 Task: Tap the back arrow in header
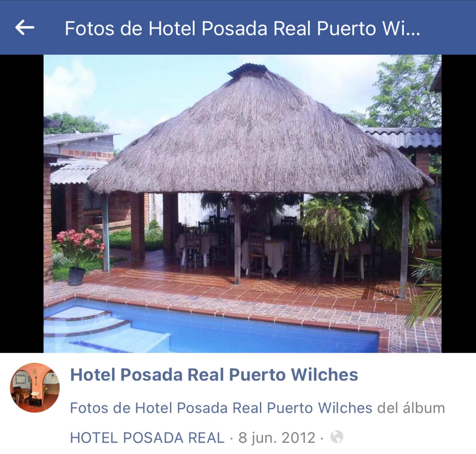[25, 27]
